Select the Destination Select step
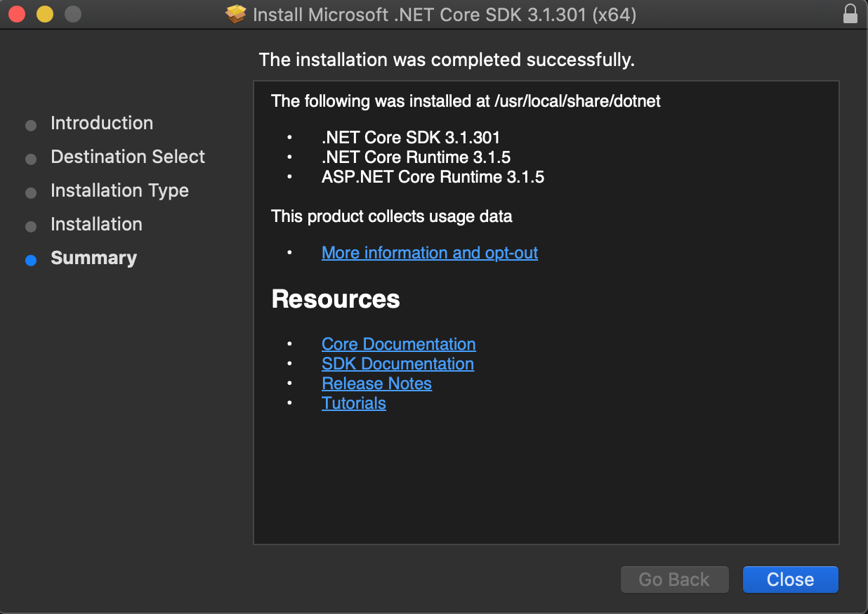This screenshot has height=614, width=868. (x=127, y=157)
